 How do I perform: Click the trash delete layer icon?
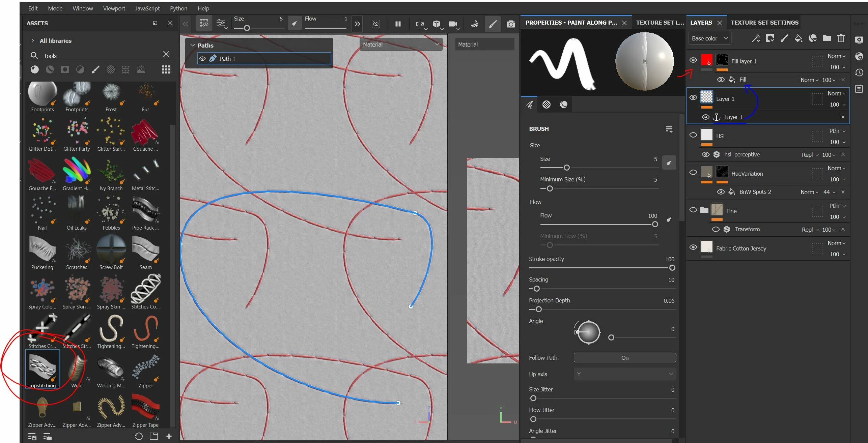pyautogui.click(x=841, y=38)
